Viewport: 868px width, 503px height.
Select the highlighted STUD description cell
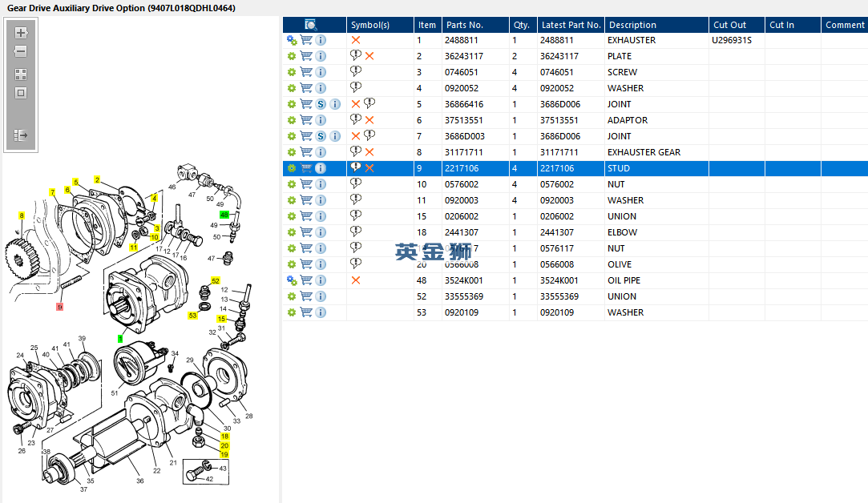656,168
